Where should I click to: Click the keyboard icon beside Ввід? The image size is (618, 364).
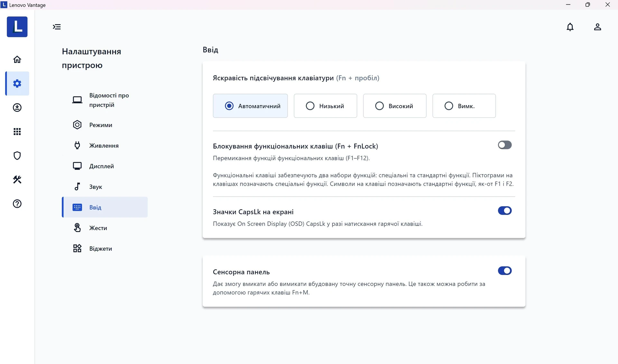pos(77,207)
